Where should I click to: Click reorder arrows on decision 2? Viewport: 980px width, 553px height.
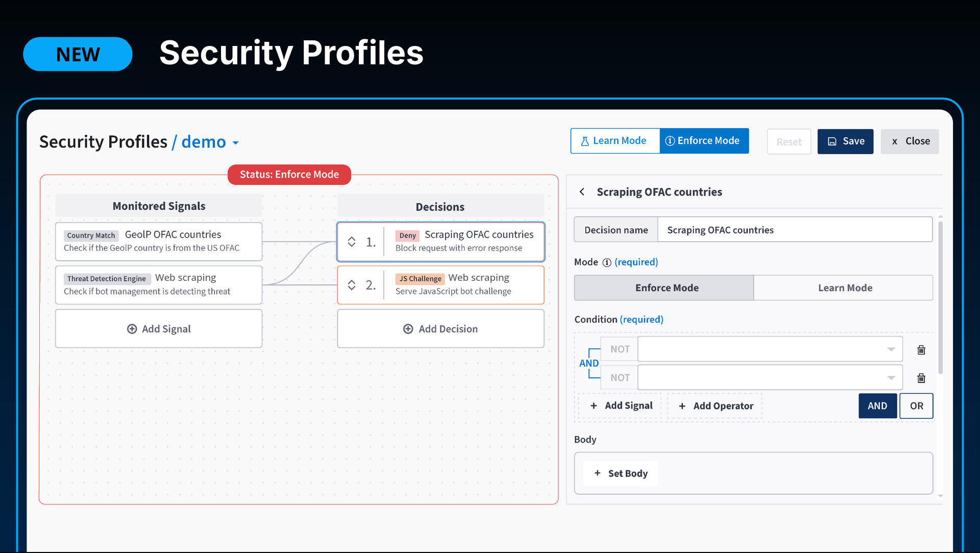(352, 285)
